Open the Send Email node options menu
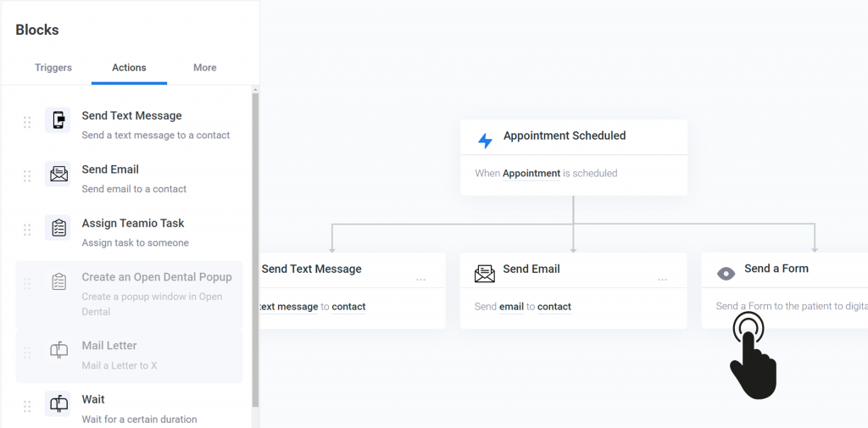 point(662,280)
